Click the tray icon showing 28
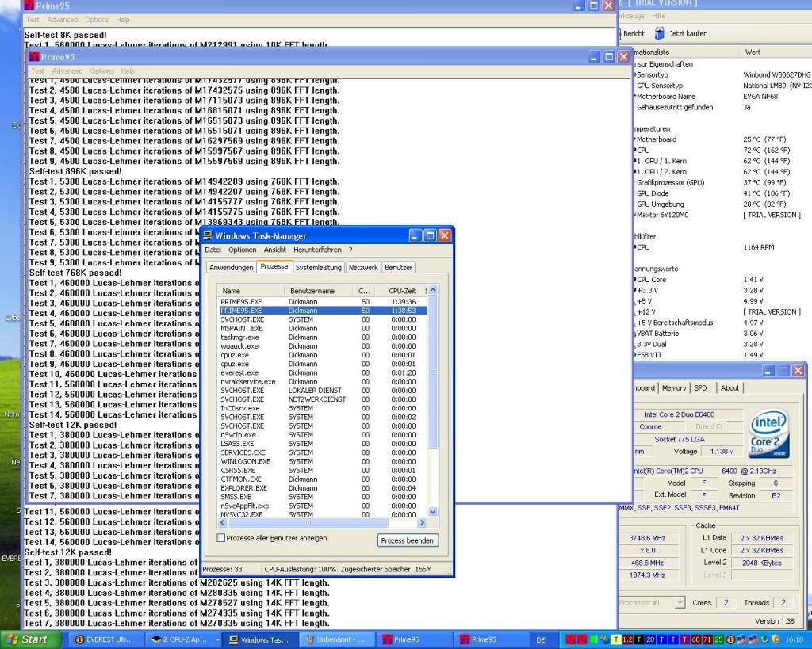 (x=651, y=639)
